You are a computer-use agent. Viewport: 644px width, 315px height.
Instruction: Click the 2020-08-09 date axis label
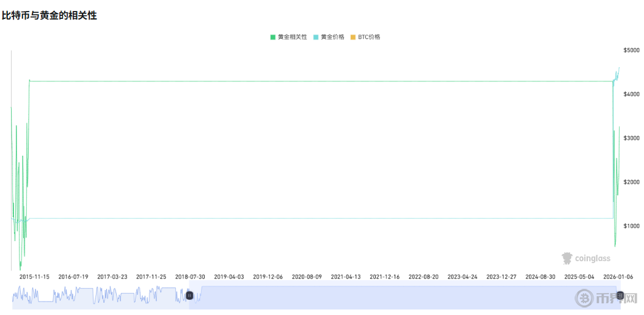307,277
